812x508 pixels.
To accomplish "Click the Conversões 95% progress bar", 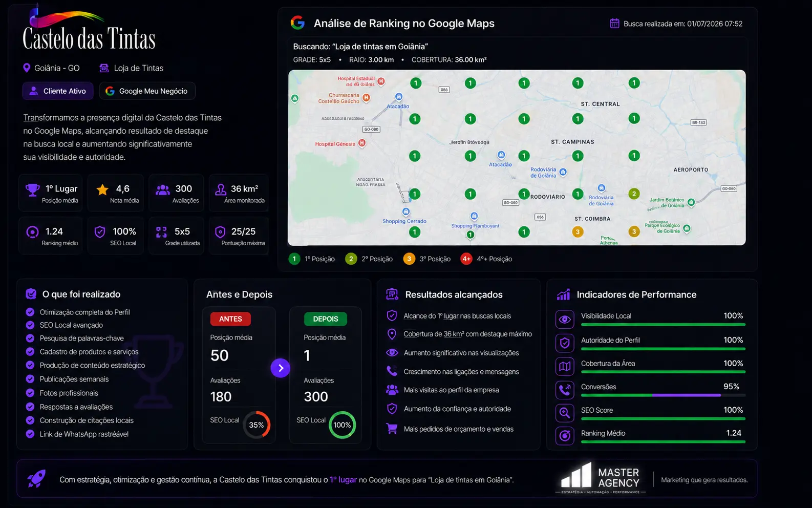I will [x=663, y=395].
